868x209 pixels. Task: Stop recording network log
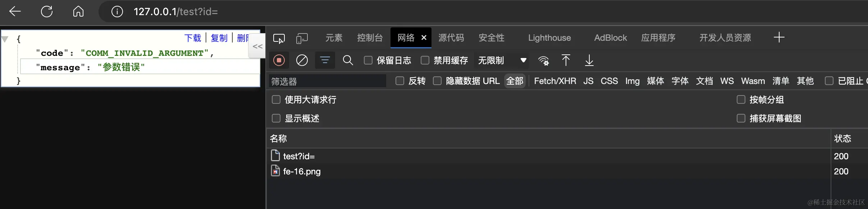point(279,60)
